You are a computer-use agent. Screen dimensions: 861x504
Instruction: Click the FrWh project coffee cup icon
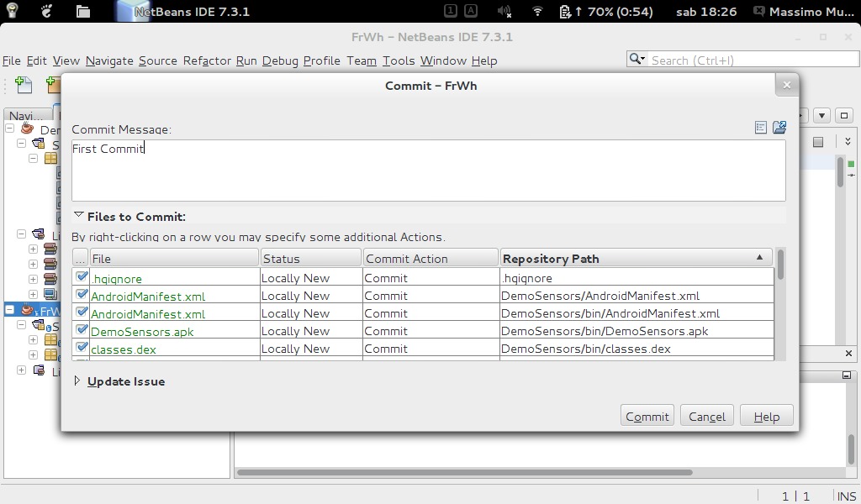[27, 310]
